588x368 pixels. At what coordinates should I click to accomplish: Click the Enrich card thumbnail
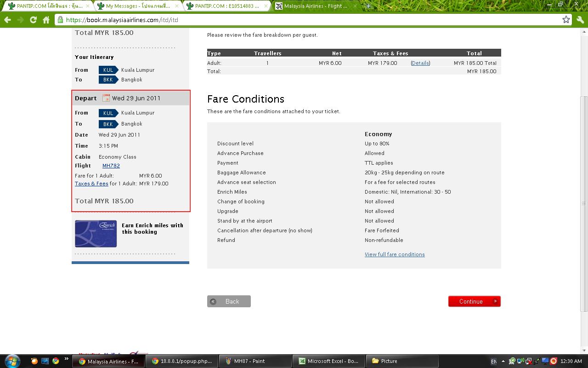coord(96,234)
